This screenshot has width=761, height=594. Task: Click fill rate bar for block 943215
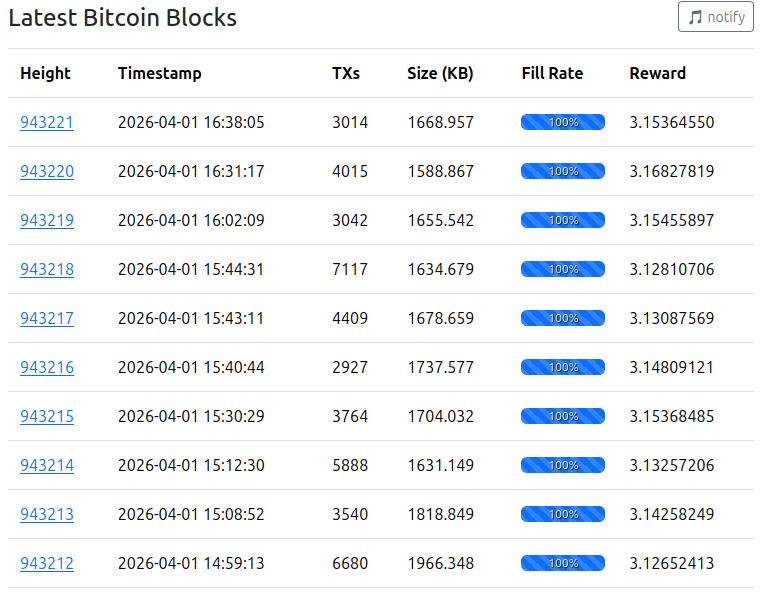[x=563, y=416]
